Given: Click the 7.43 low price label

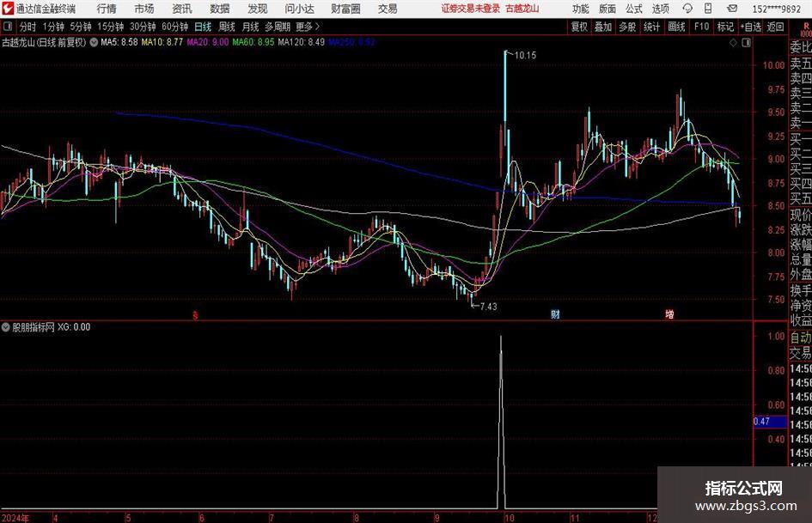Looking at the screenshot, I should (x=488, y=307).
